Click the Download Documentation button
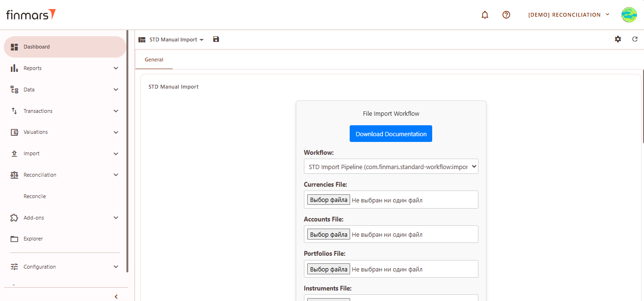The image size is (644, 301). point(391,134)
